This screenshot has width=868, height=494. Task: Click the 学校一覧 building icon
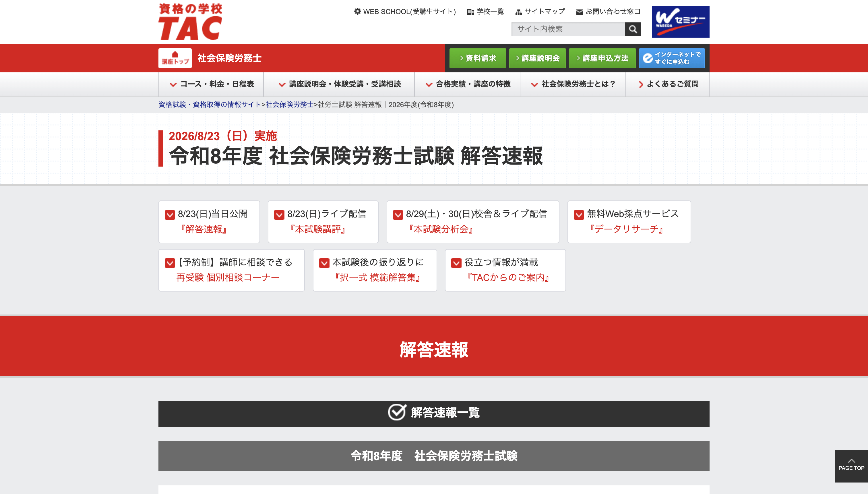click(470, 12)
